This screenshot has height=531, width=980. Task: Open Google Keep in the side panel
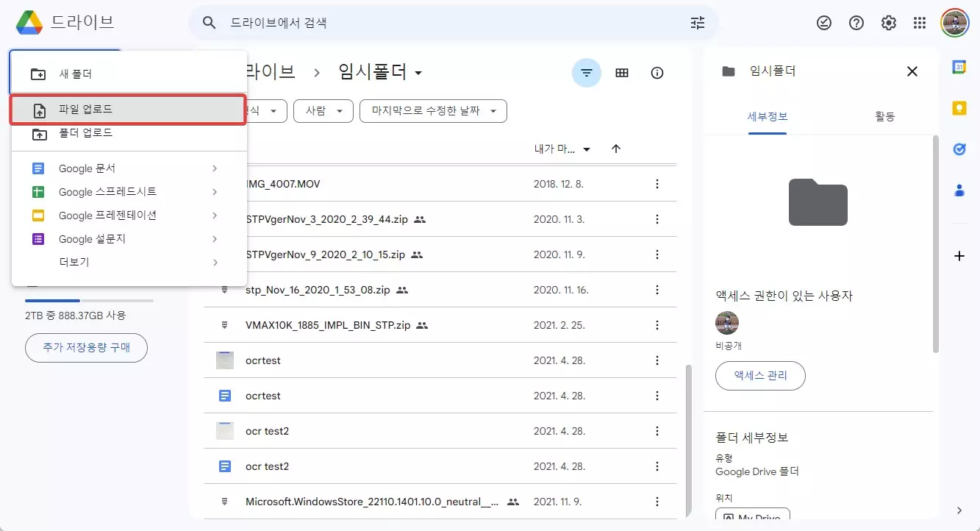pos(959,107)
